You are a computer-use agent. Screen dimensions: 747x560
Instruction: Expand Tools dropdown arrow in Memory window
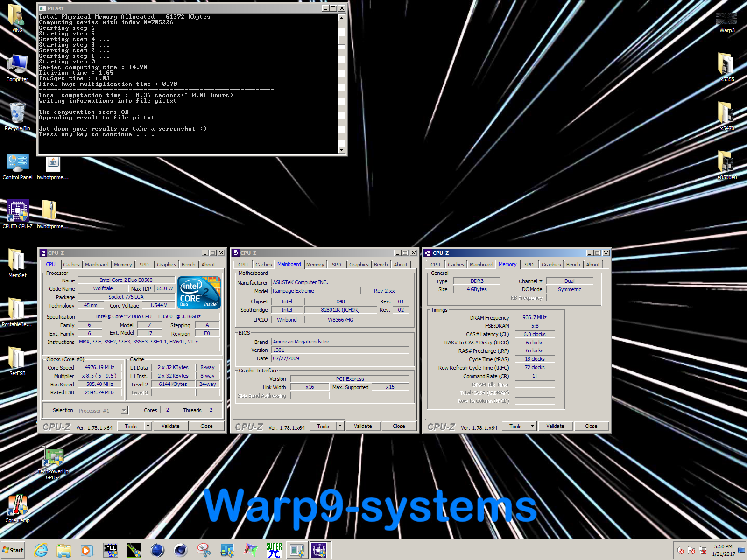pos(532,426)
